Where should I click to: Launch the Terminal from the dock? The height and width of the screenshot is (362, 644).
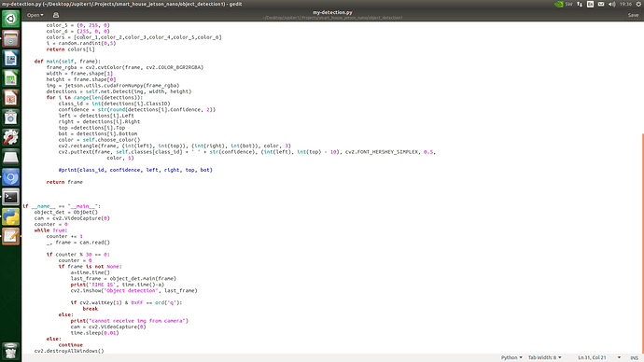[10, 197]
